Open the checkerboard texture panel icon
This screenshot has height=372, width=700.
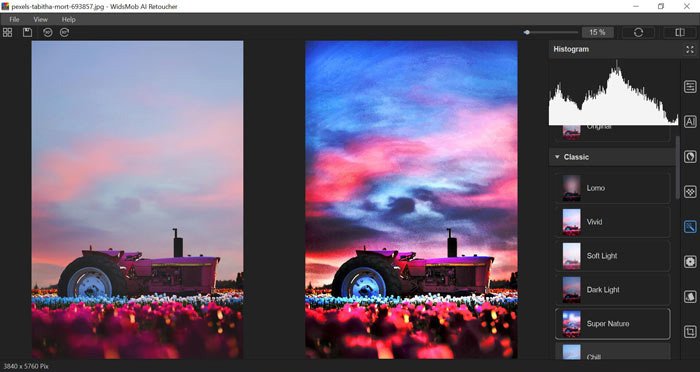point(690,192)
